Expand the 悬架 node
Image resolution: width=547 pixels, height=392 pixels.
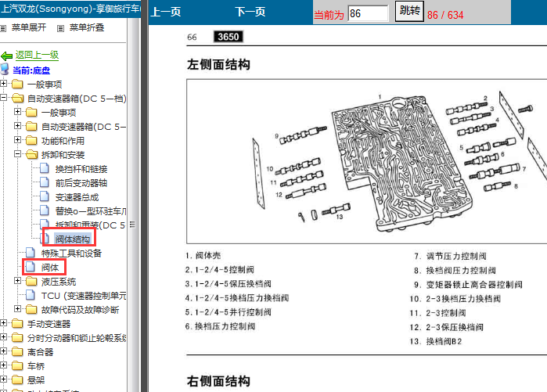pyautogui.click(x=3, y=379)
